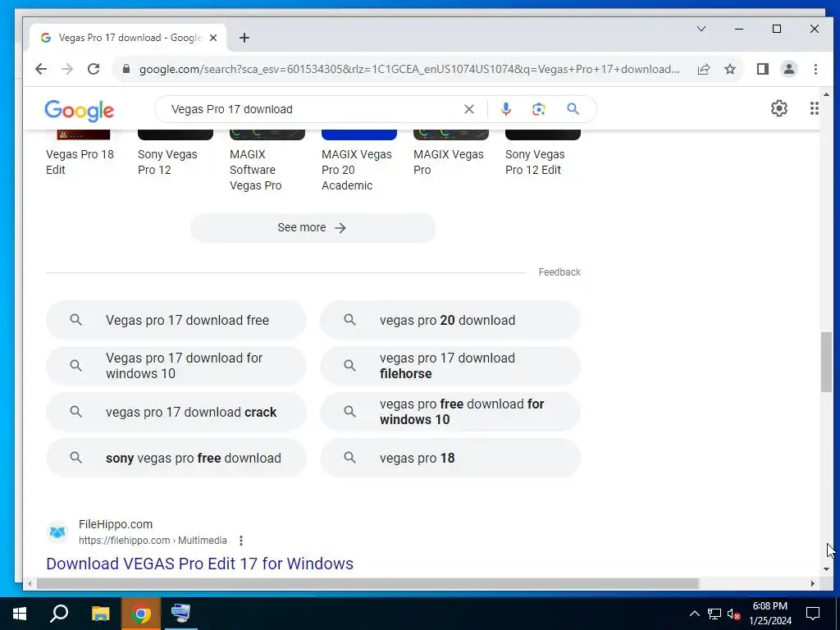Select Chrome icon in taskbar
840x630 pixels.
140,614
